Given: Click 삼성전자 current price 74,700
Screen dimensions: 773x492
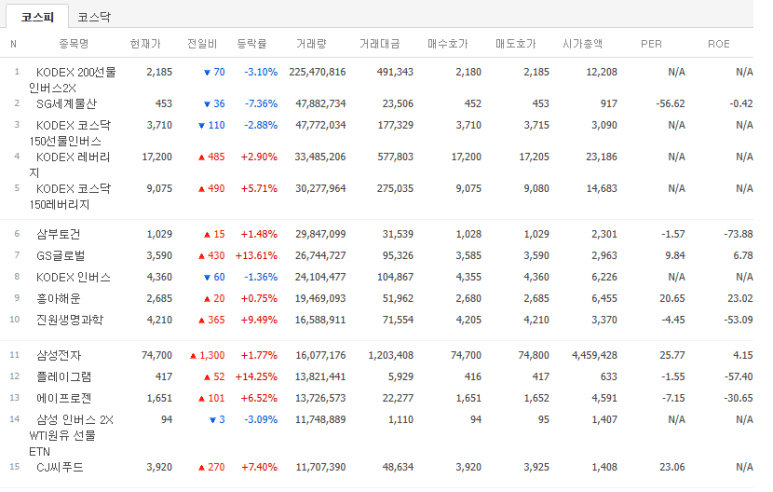Looking at the screenshot, I should 157,355.
